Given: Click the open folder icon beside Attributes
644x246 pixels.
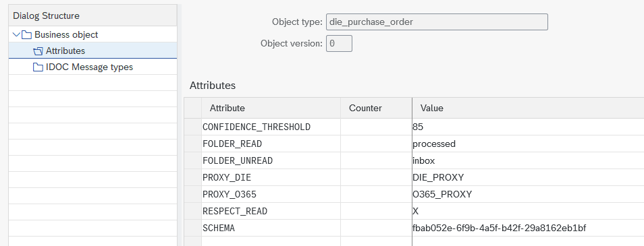Looking at the screenshot, I should 38,51.
